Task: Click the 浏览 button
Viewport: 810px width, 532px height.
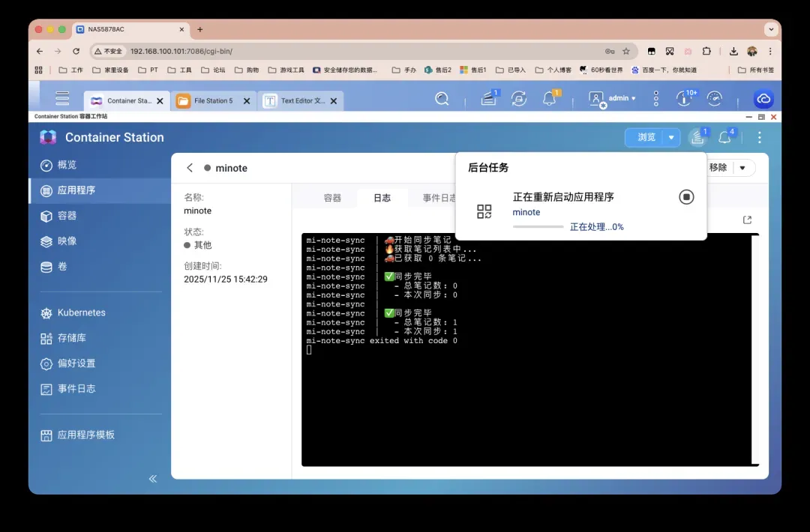Action: (x=646, y=138)
